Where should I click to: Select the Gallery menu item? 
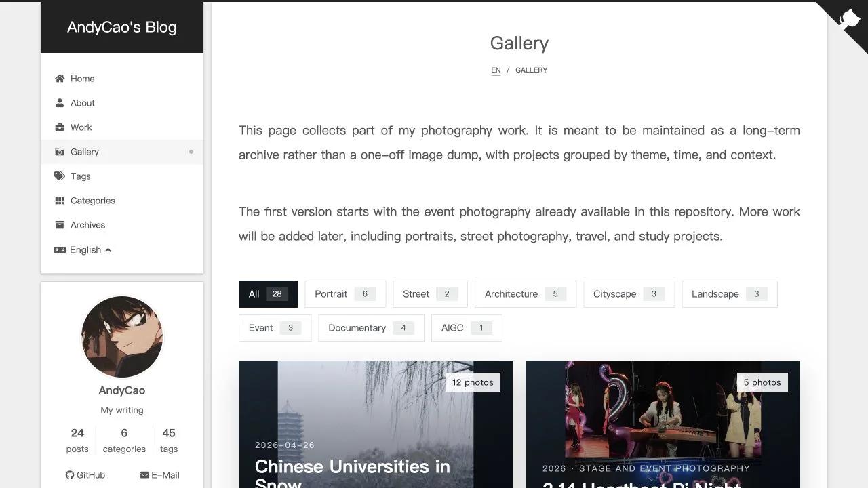point(122,152)
